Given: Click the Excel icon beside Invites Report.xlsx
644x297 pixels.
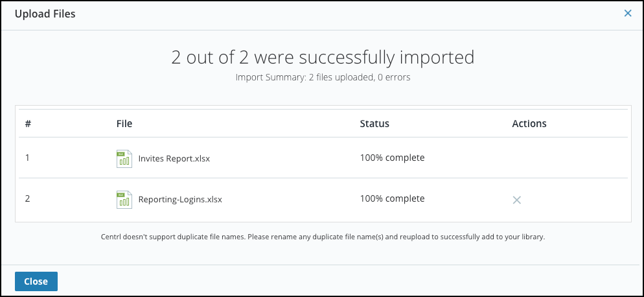Looking at the screenshot, I should (x=124, y=159).
